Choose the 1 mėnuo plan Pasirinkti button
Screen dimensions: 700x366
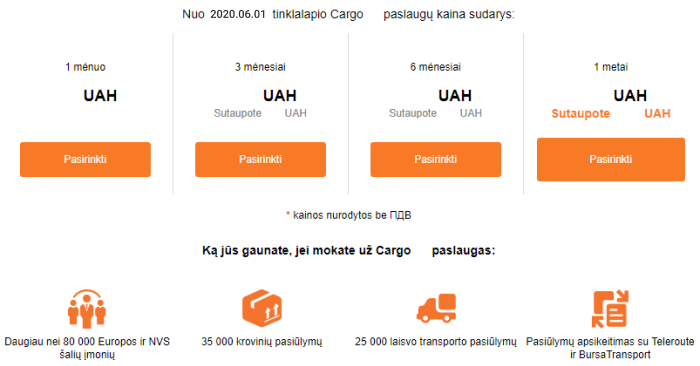(85, 159)
